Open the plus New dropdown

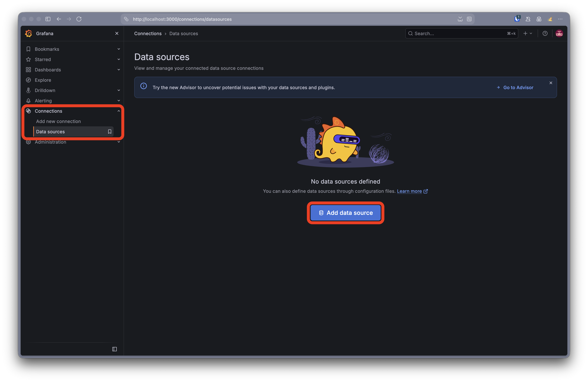pyautogui.click(x=527, y=34)
